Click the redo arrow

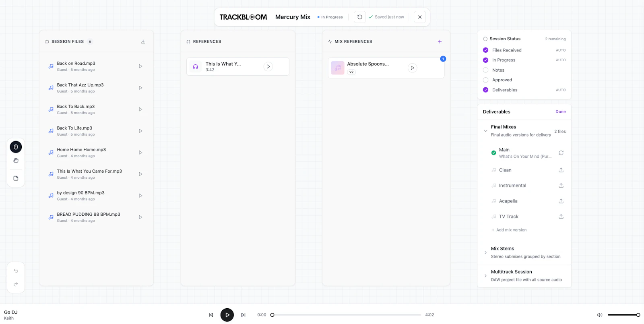click(16, 285)
